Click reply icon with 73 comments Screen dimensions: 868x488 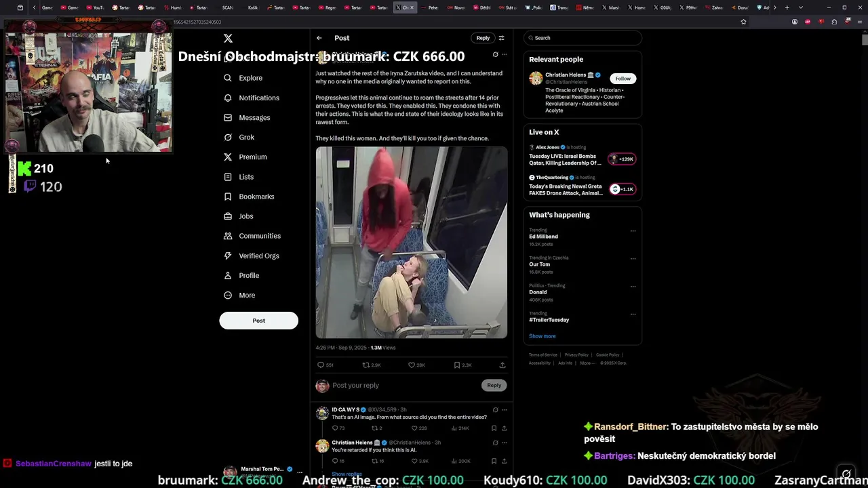[x=338, y=428]
